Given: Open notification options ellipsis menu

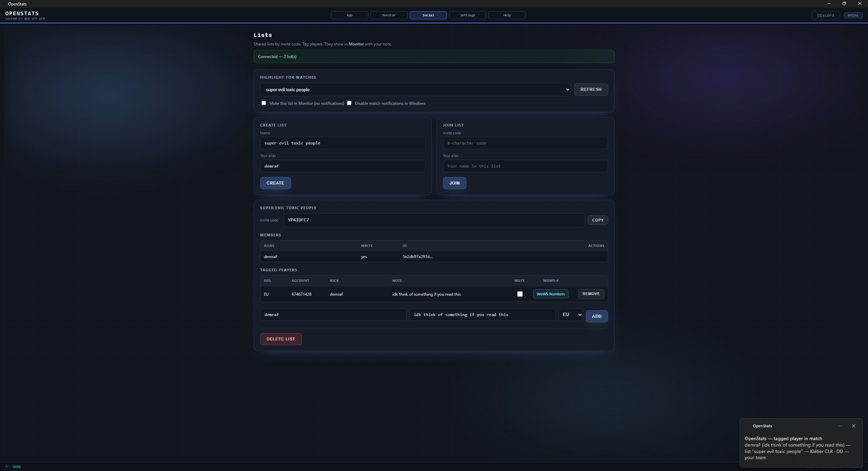Looking at the screenshot, I should click(840, 426).
